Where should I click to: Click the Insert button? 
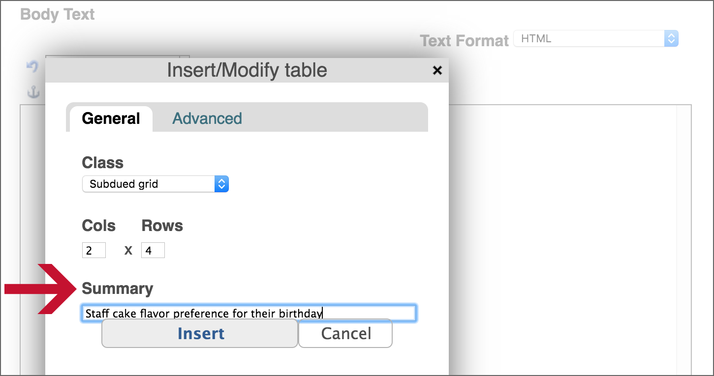(x=200, y=334)
